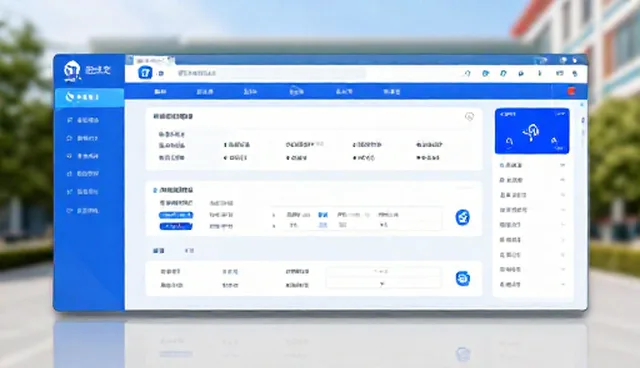Click the dark speech-bubble icon in the header icon row

coord(521,74)
